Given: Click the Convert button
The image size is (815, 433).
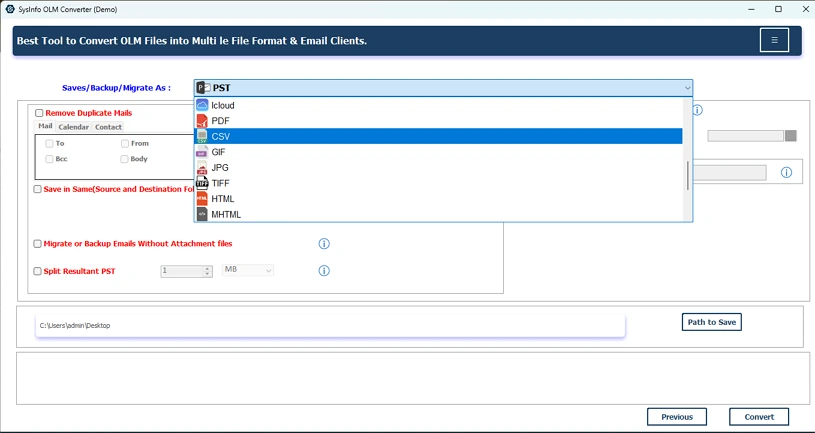Looking at the screenshot, I should (759, 417).
